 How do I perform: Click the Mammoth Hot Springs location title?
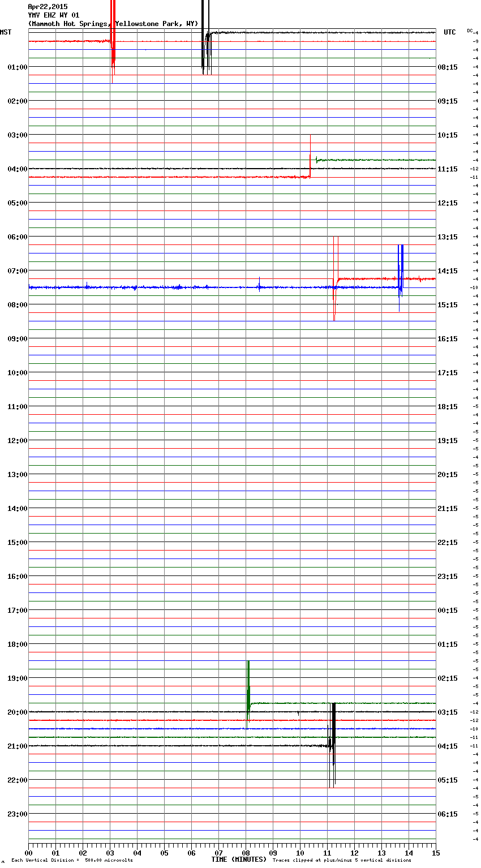113,24
